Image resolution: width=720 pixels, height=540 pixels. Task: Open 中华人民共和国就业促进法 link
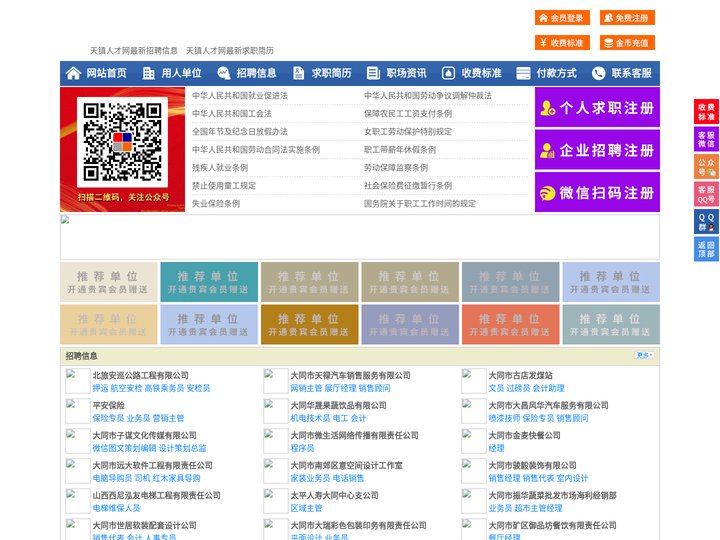tap(240, 96)
